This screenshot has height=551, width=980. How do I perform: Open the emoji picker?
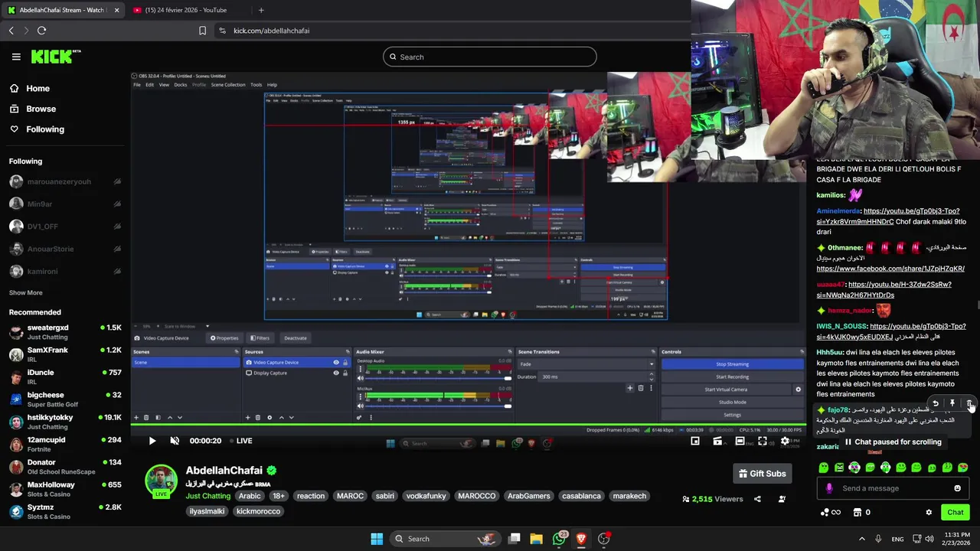pos(957,488)
